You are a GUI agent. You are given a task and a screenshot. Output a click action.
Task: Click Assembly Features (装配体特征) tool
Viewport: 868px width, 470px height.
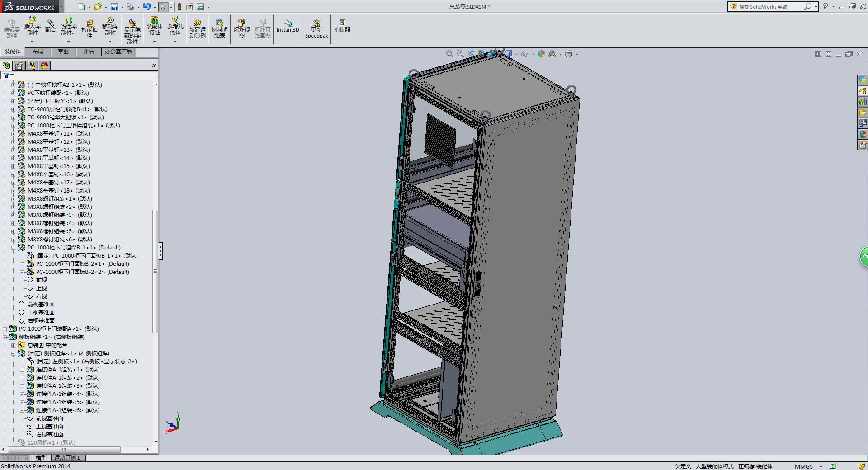[155, 26]
